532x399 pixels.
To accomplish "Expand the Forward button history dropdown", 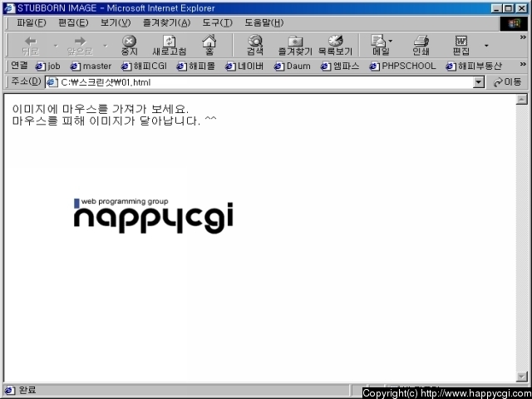I will [106, 46].
